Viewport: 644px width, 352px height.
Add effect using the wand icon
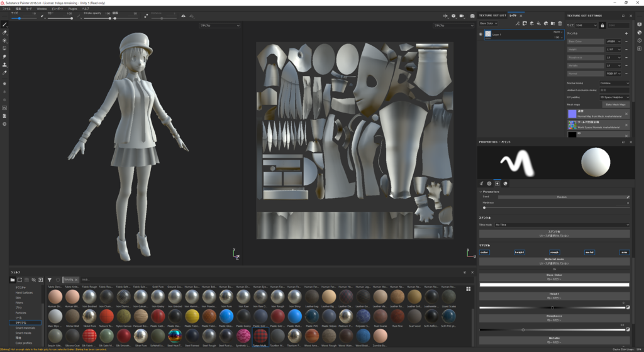[x=518, y=23]
